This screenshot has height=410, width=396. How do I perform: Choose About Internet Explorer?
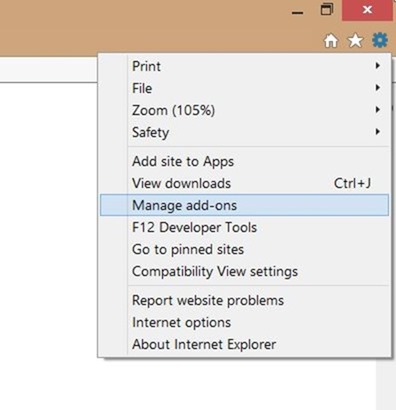(x=244, y=344)
